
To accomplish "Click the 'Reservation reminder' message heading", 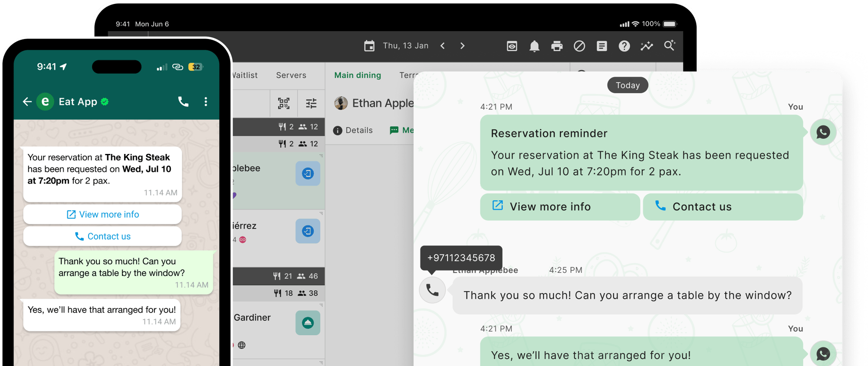I will (x=549, y=133).
